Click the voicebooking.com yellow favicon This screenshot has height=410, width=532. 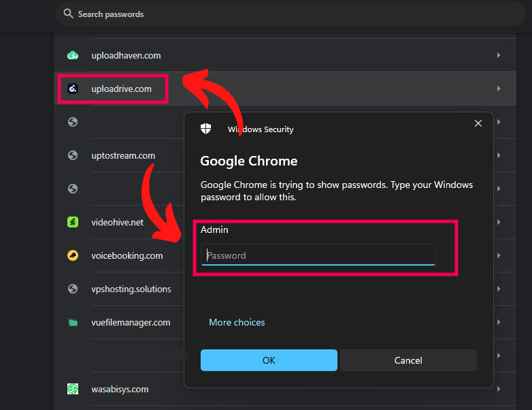pyautogui.click(x=73, y=255)
